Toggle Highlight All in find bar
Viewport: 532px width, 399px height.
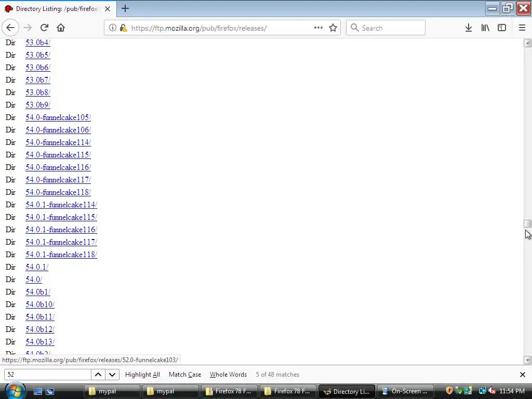[x=142, y=375]
